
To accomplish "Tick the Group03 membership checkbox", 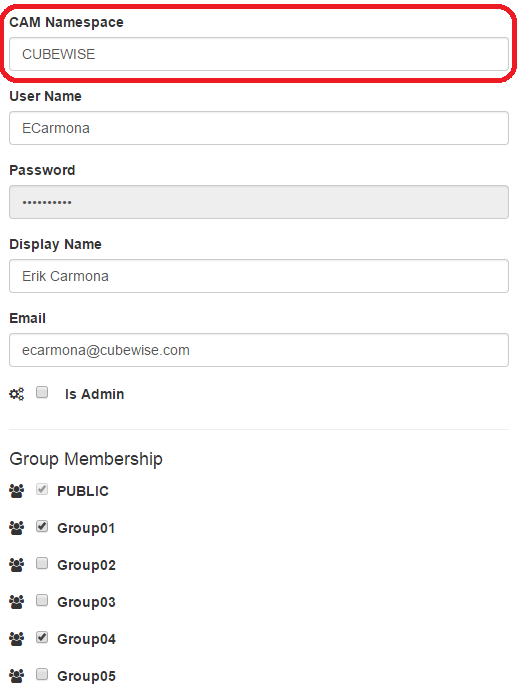I will [x=42, y=600].
